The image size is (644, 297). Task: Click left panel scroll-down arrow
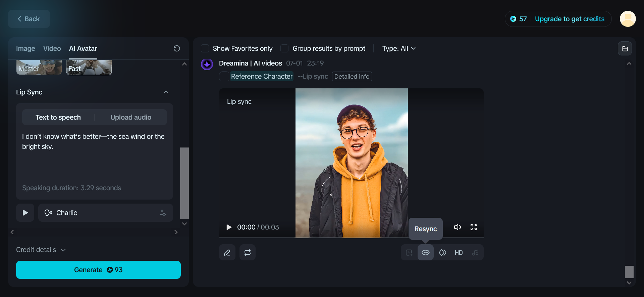click(184, 223)
